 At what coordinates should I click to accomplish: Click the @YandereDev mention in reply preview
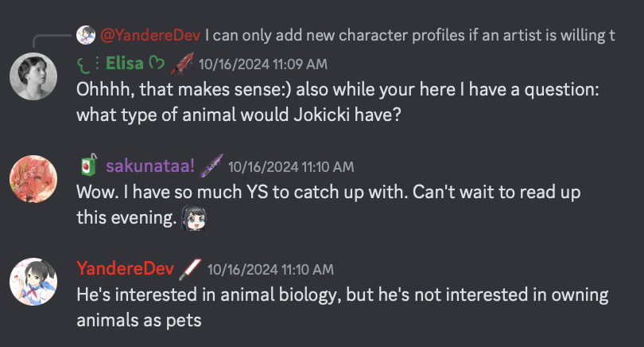[150, 35]
